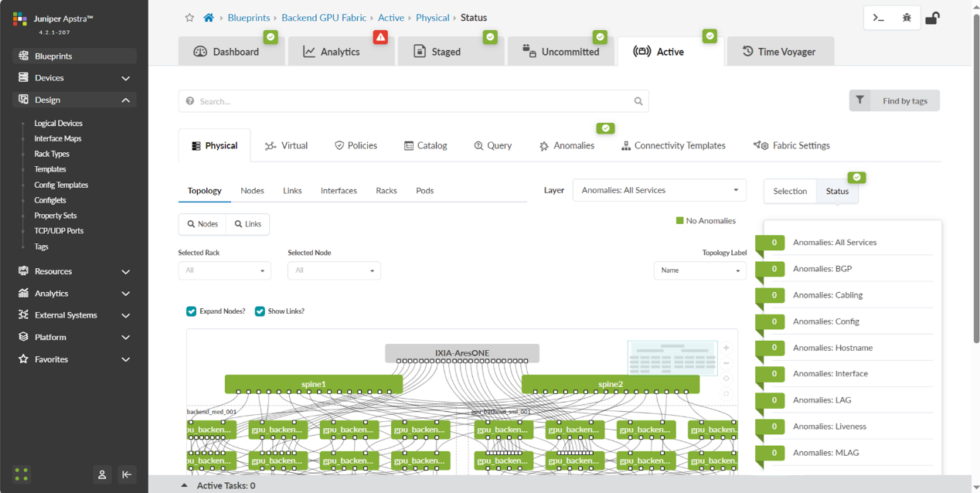Screen dimensions: 980x493
Task: Click the bug report icon
Action: [907, 18]
